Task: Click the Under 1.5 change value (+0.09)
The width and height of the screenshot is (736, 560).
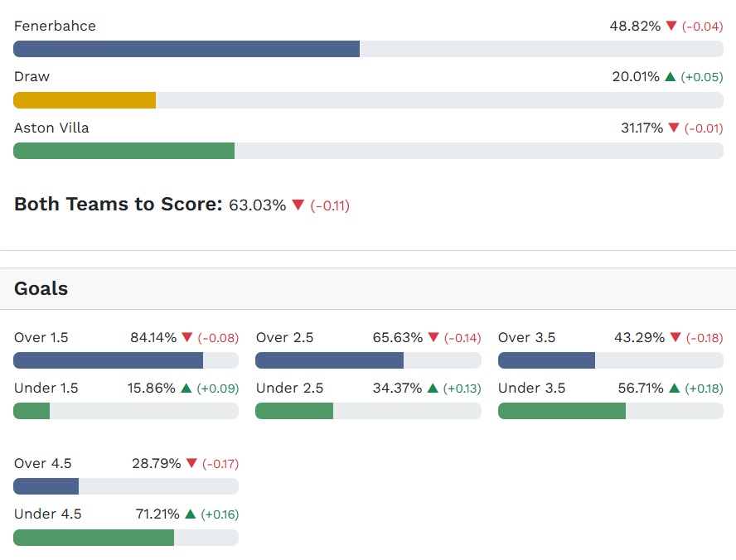Action: click(x=218, y=389)
